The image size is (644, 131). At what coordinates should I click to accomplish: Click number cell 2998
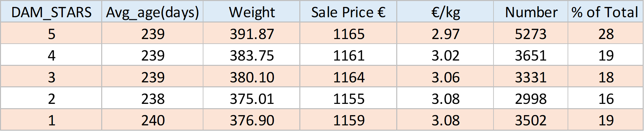click(531, 98)
